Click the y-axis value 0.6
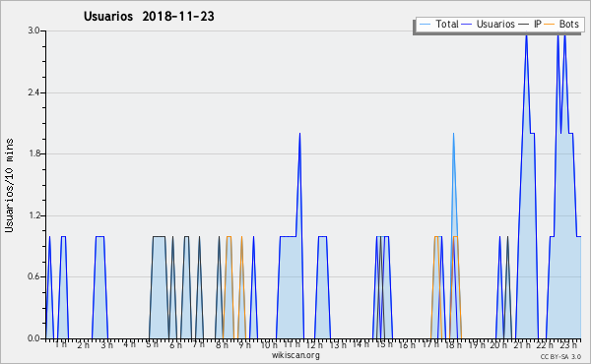 (x=33, y=277)
